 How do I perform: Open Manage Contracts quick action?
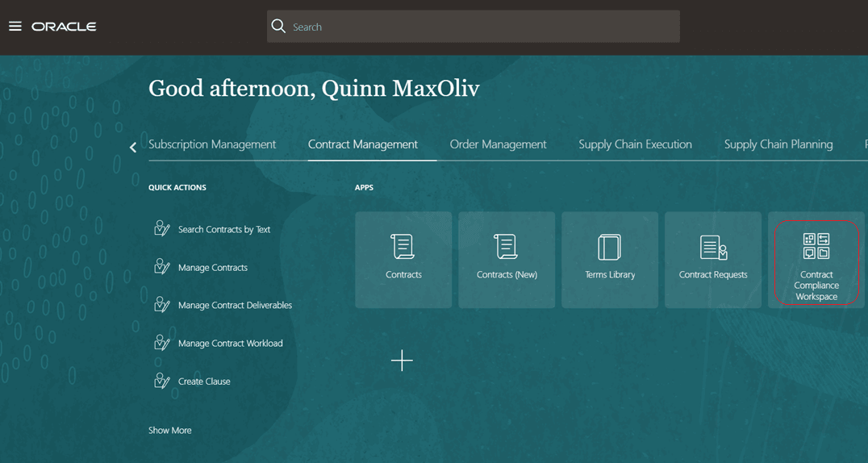tap(213, 268)
